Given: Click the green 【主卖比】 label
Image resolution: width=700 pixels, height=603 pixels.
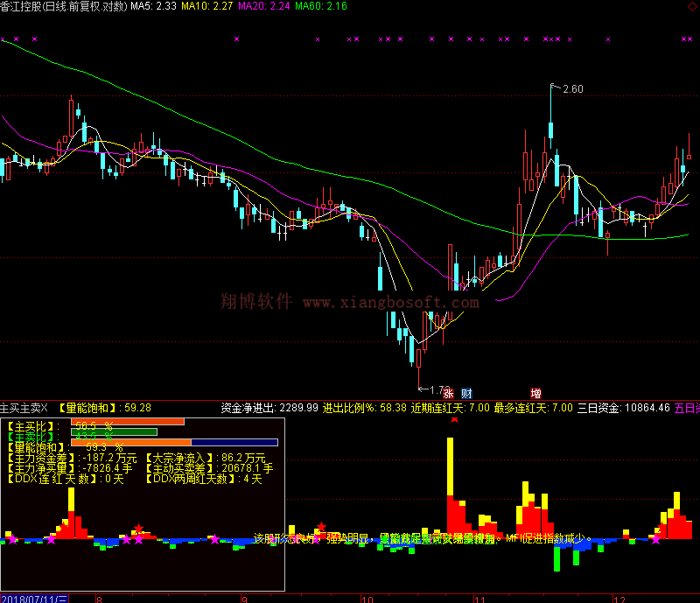Looking at the screenshot, I should 31,437.
